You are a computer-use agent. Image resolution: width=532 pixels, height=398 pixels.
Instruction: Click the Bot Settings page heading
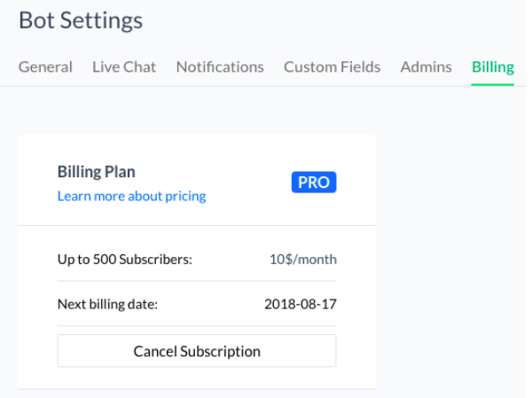[x=81, y=20]
